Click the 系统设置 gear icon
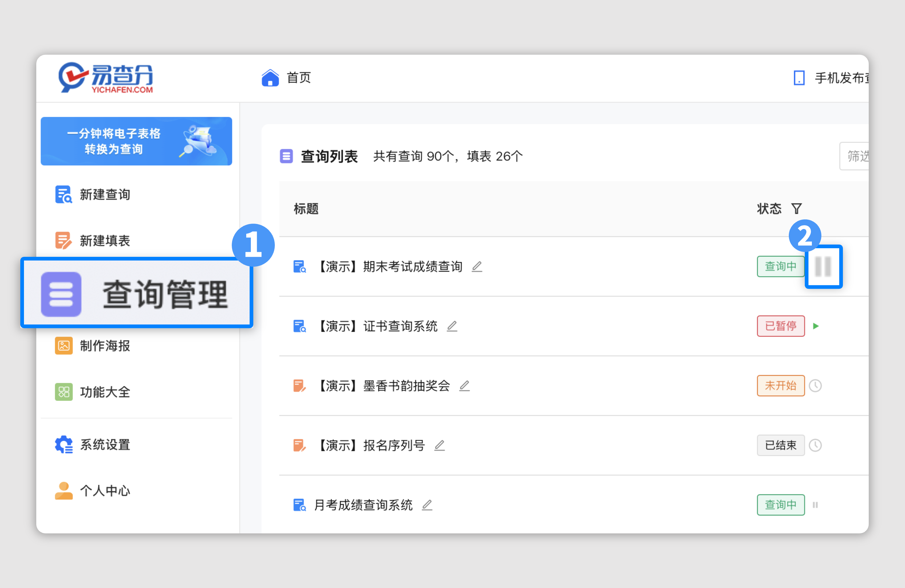Image resolution: width=905 pixels, height=588 pixels. (64, 444)
